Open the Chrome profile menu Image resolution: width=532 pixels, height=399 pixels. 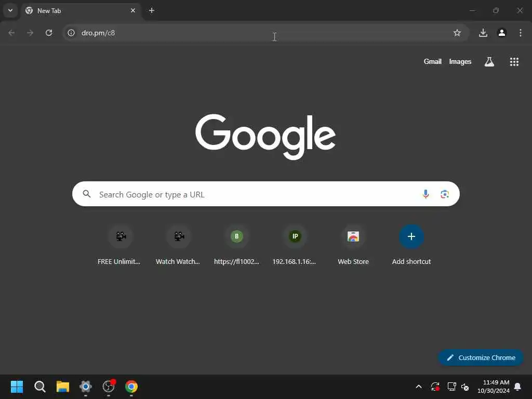click(502, 33)
